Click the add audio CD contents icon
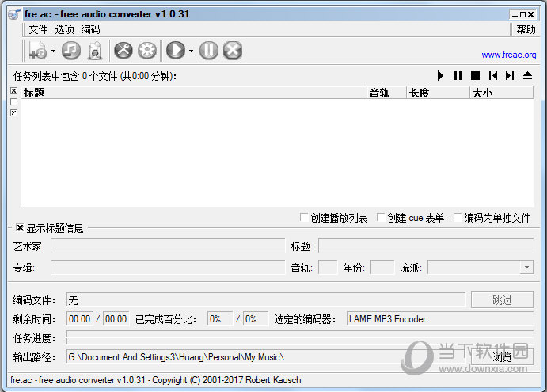This screenshot has height=392, width=547. [x=71, y=51]
